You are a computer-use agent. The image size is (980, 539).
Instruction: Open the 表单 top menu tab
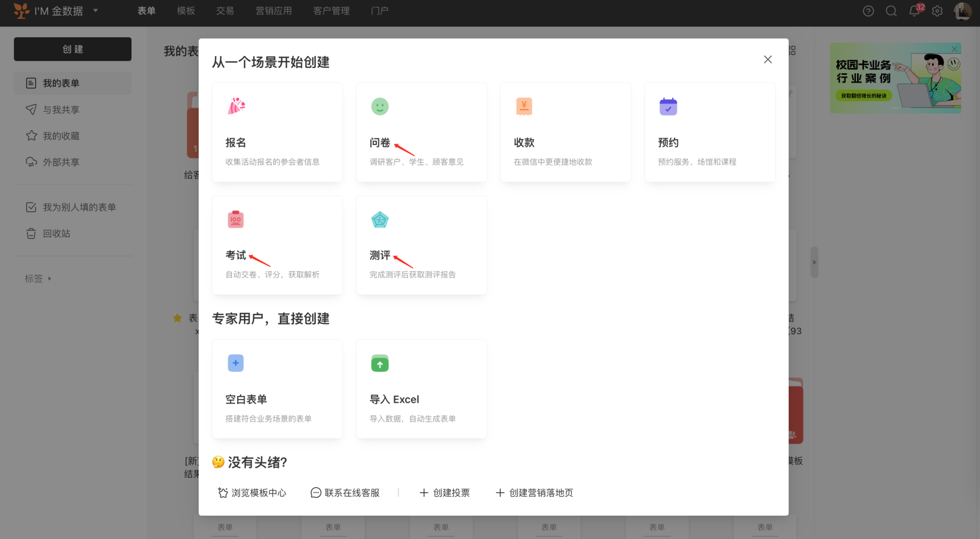[147, 11]
